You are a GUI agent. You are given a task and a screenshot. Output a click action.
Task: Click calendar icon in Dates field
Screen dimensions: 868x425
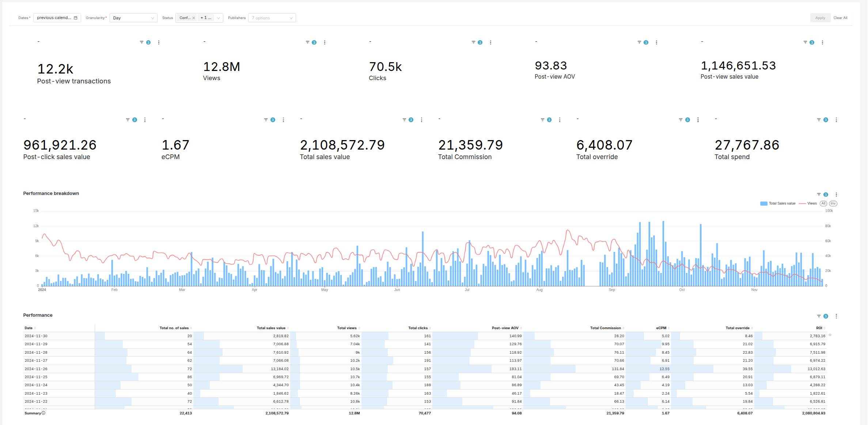76,18
